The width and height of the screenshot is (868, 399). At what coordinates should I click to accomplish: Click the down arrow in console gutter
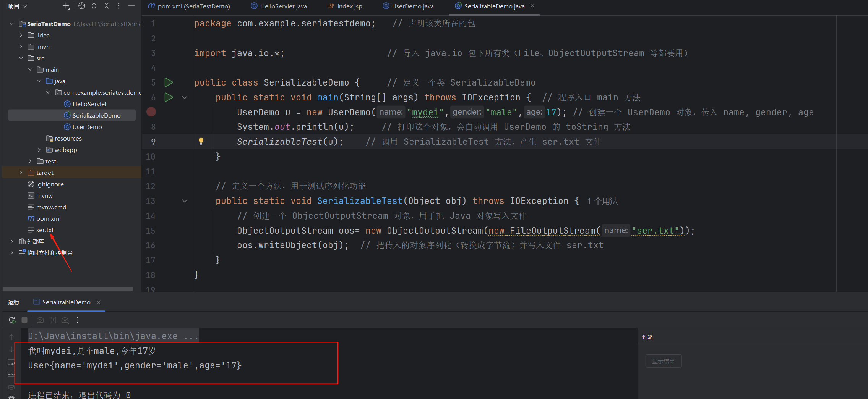11,349
